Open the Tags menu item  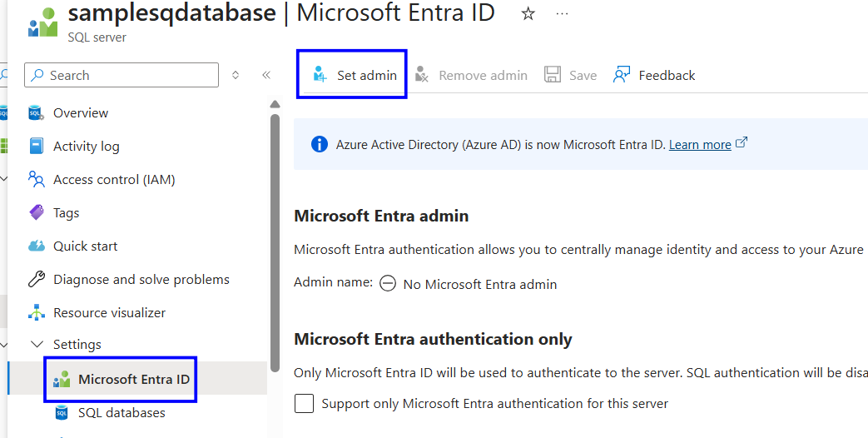tap(66, 212)
